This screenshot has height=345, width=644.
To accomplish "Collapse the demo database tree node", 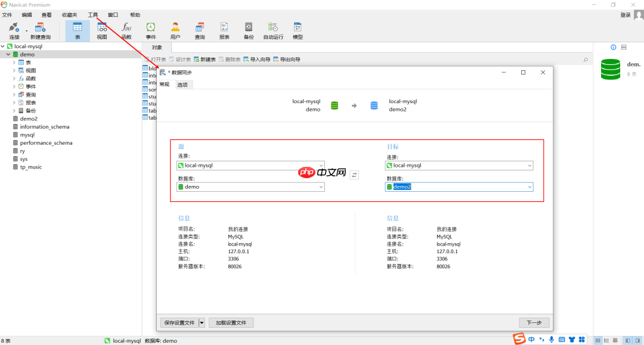I will (x=8, y=54).
